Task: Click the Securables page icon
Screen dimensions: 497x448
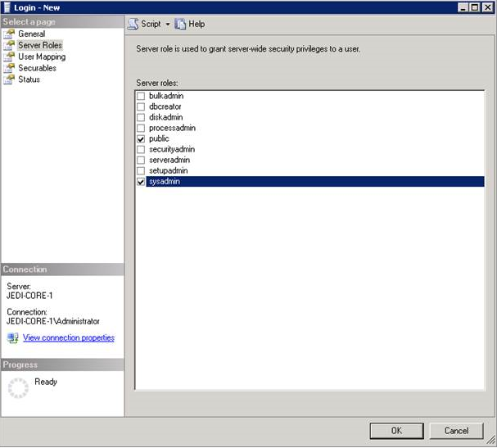Action: pos(10,69)
